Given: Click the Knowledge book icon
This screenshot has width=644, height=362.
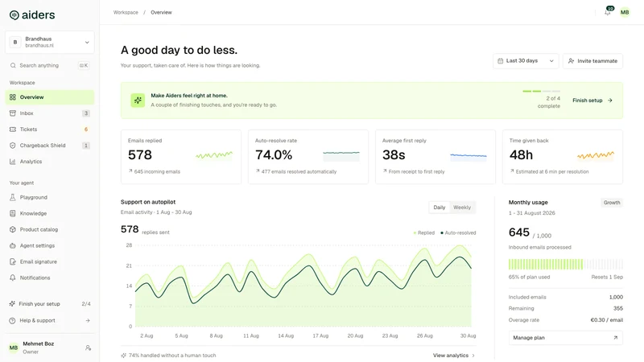Looking at the screenshot, I should pyautogui.click(x=13, y=213).
